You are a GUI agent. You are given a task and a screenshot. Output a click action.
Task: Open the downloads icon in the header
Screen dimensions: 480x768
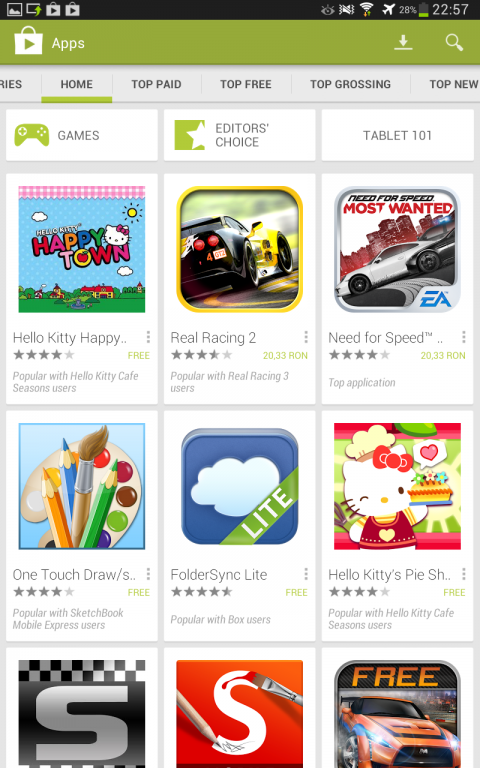pyautogui.click(x=403, y=43)
